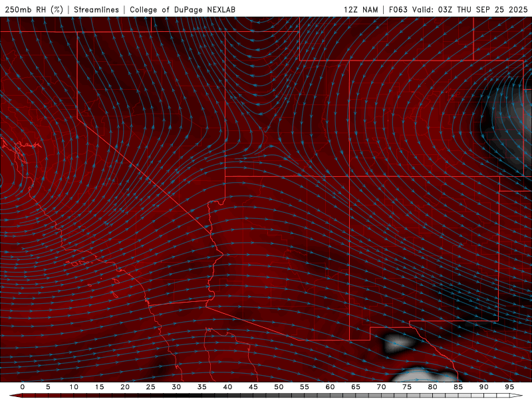The height and width of the screenshot is (399, 532).
Task: Click the colorbar label "0"
Action: (23, 387)
